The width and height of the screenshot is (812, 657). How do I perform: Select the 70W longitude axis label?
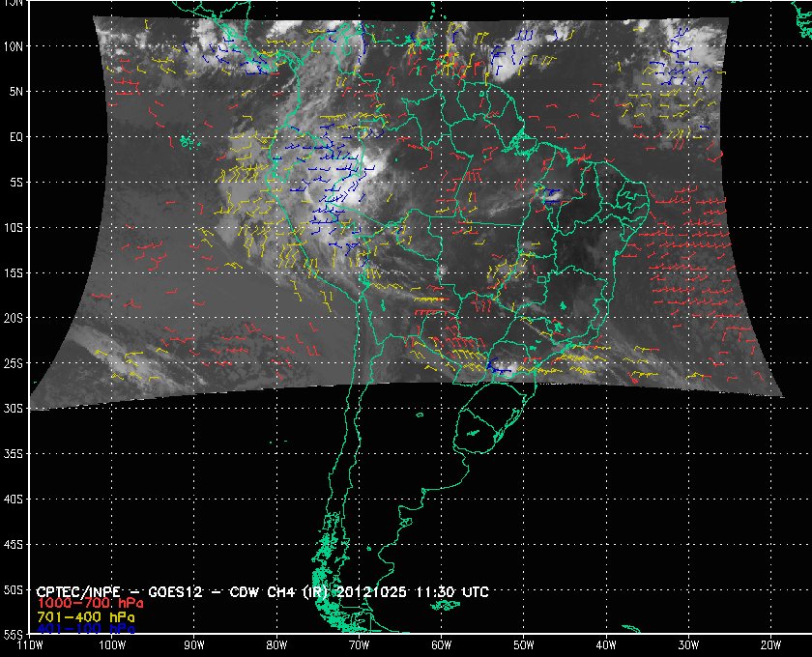pos(359,646)
